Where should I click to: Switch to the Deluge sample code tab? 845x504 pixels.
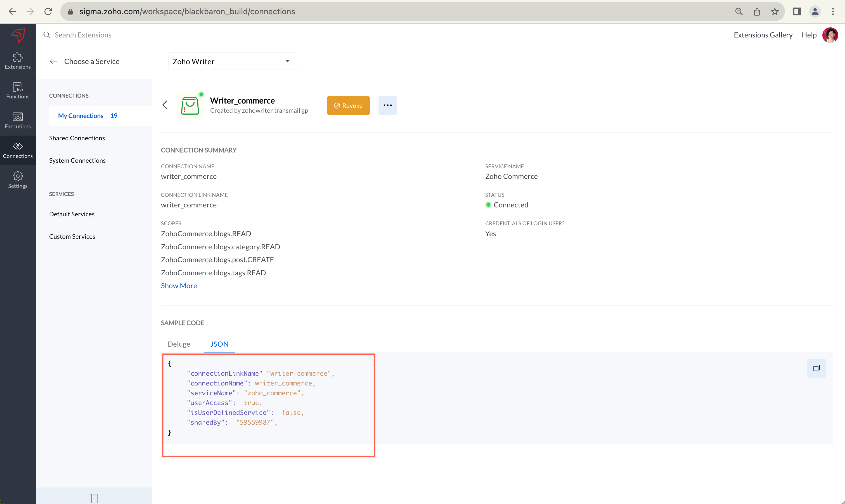[x=179, y=344]
